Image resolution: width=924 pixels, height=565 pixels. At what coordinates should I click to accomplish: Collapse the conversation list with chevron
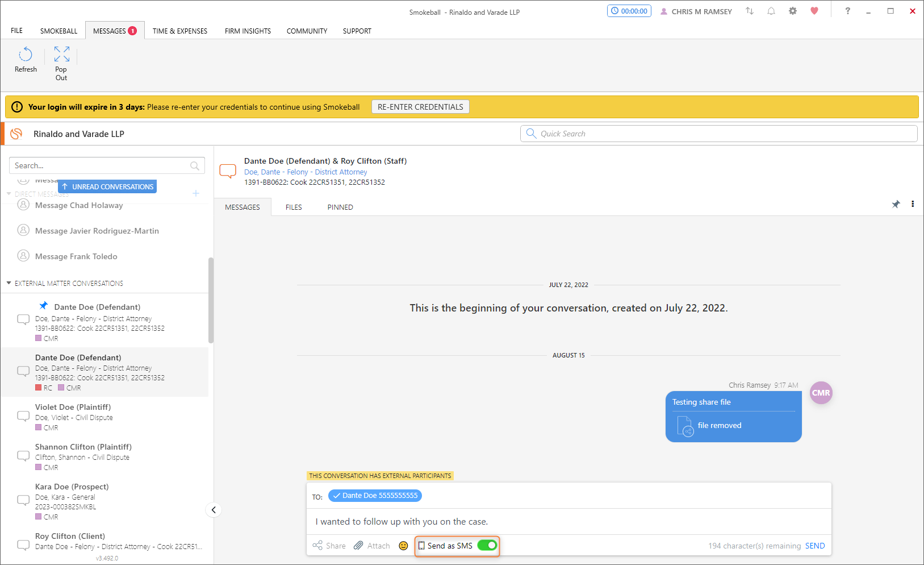click(x=214, y=510)
